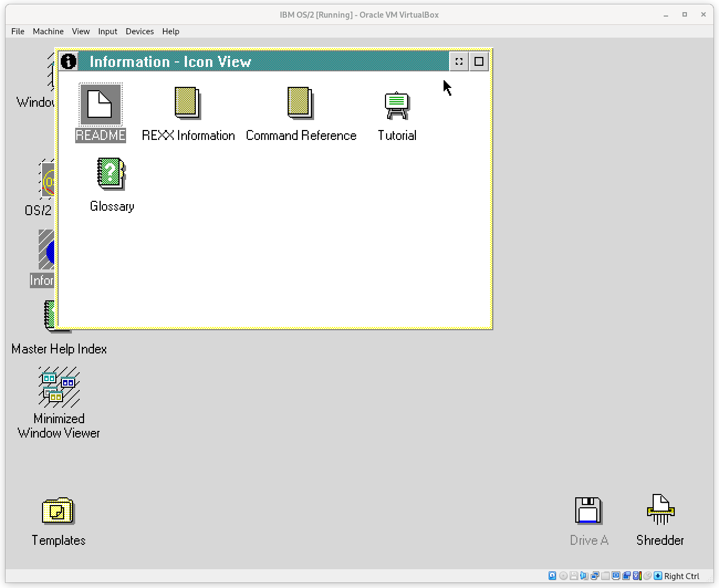Click the Glossary label text
Image resolution: width=719 pixels, height=588 pixels.
click(112, 206)
